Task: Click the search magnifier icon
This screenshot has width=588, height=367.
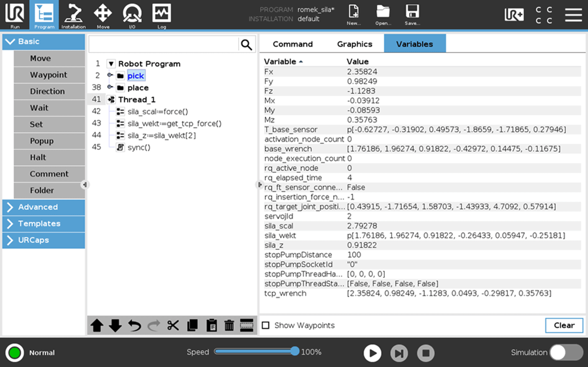Action: tap(246, 44)
